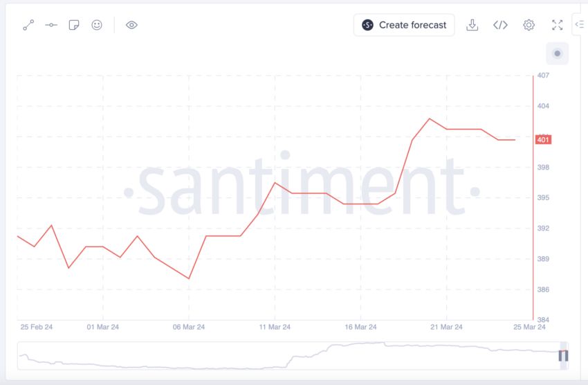
Task: Click the 407 axis value label
Action: click(543, 75)
